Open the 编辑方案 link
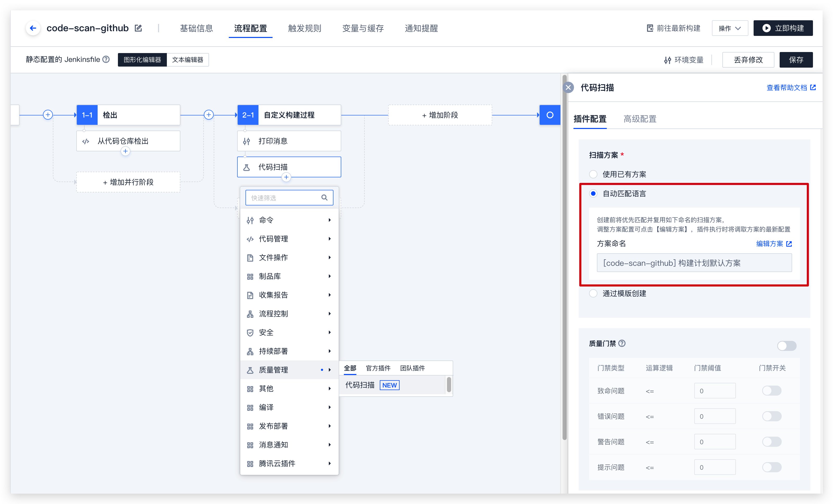This screenshot has height=504, width=833. [774, 244]
